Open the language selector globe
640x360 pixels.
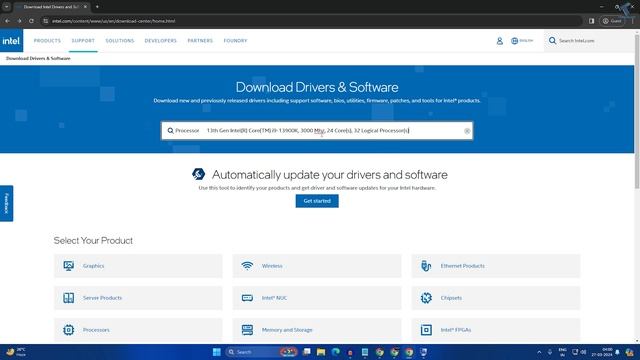point(514,41)
